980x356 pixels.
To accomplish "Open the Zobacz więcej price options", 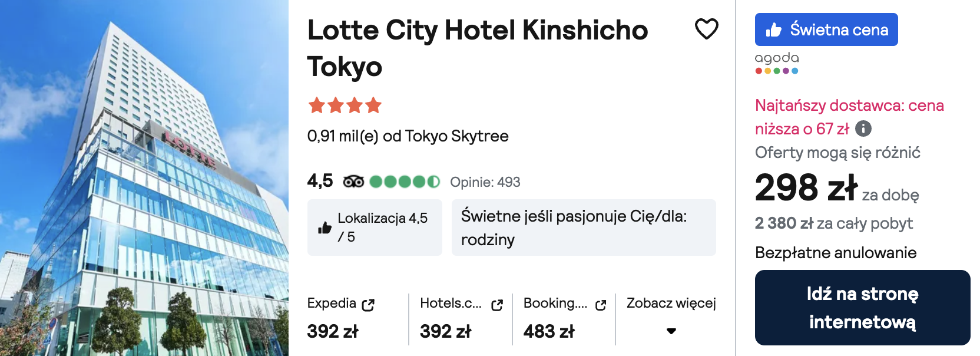I will tap(671, 303).
